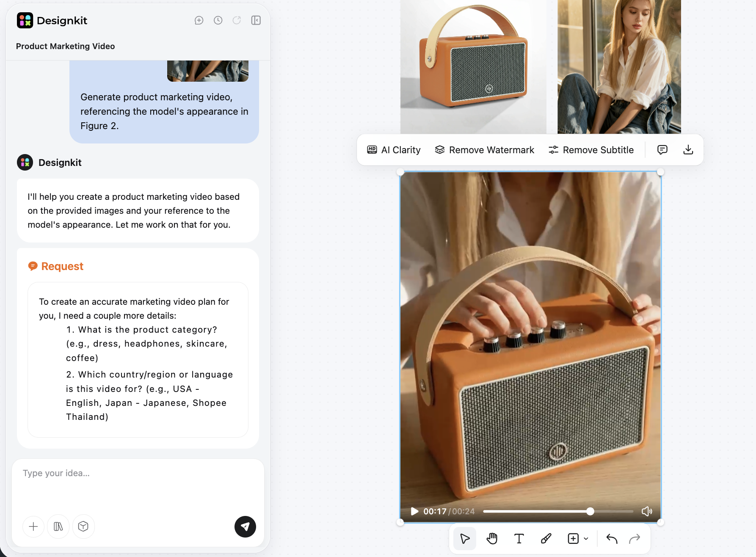756x557 pixels.
Task: Start a new chat with plus bubble icon
Action: coord(199,20)
